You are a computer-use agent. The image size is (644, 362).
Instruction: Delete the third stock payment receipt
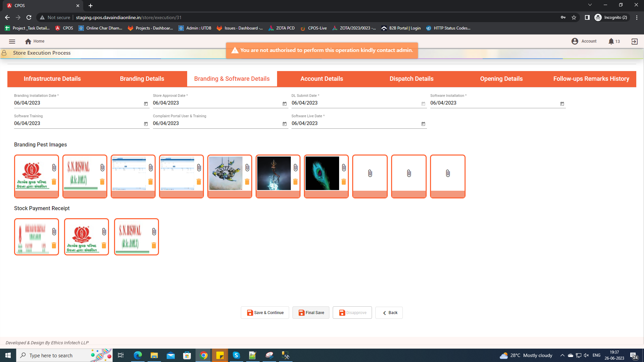[154, 245]
